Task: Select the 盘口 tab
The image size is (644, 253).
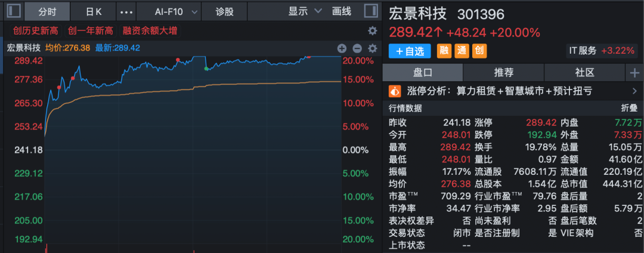Action: click(423, 73)
